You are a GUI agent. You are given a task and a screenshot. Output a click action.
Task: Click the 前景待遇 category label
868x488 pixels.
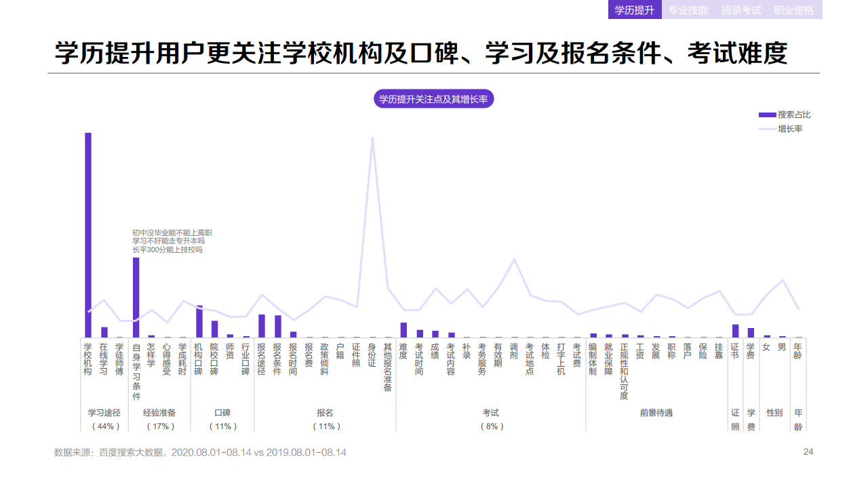pyautogui.click(x=656, y=412)
